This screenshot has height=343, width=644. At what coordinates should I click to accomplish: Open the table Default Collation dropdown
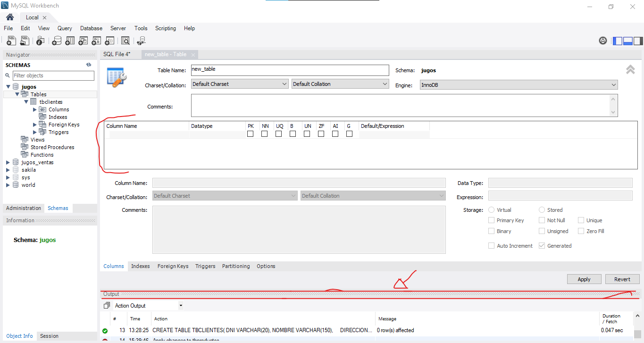click(340, 84)
